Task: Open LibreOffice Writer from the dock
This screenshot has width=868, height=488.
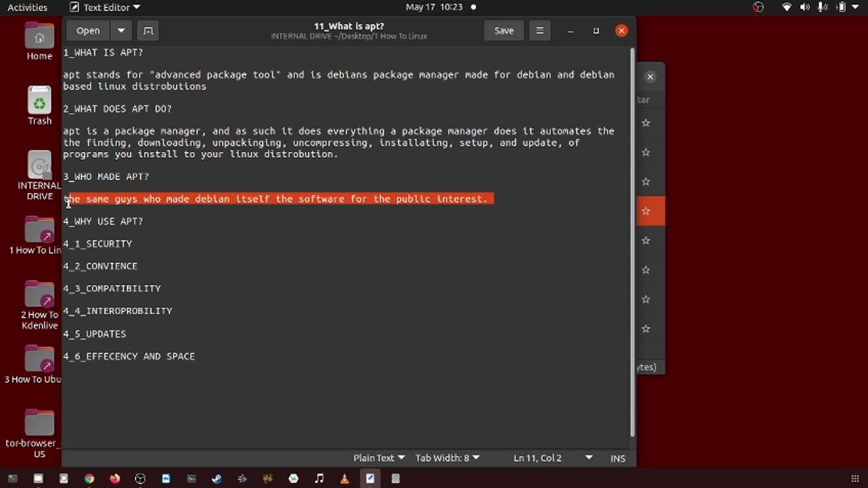Action: pyautogui.click(x=166, y=479)
